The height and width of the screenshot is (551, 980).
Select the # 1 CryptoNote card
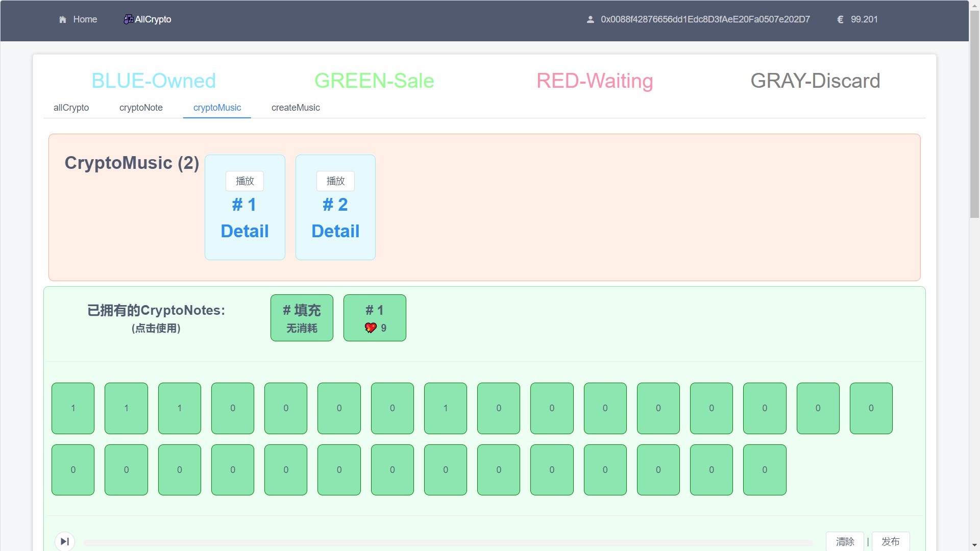[375, 318]
